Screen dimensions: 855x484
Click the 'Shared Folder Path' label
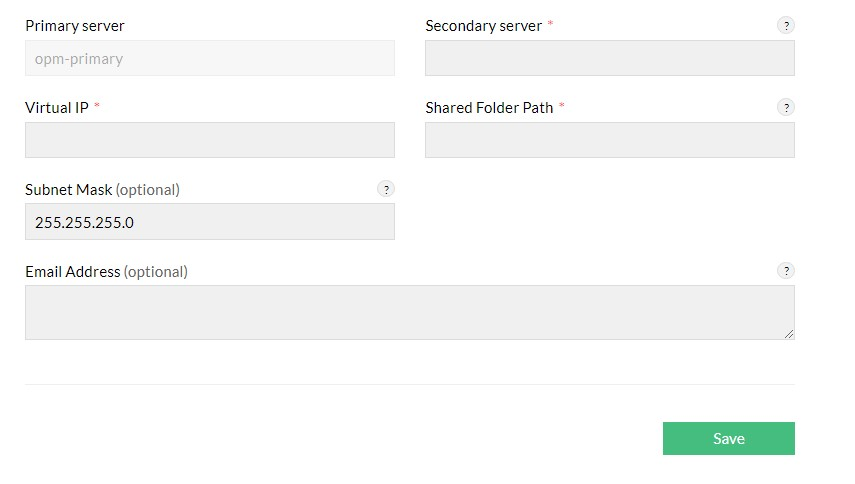[x=489, y=108]
